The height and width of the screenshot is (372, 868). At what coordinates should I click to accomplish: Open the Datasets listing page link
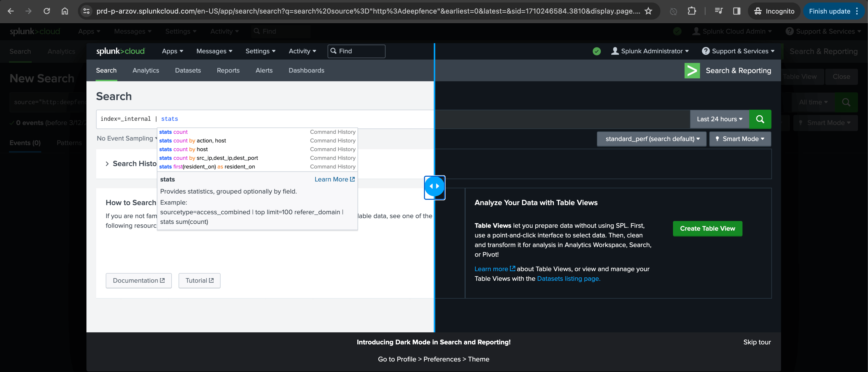(568, 278)
